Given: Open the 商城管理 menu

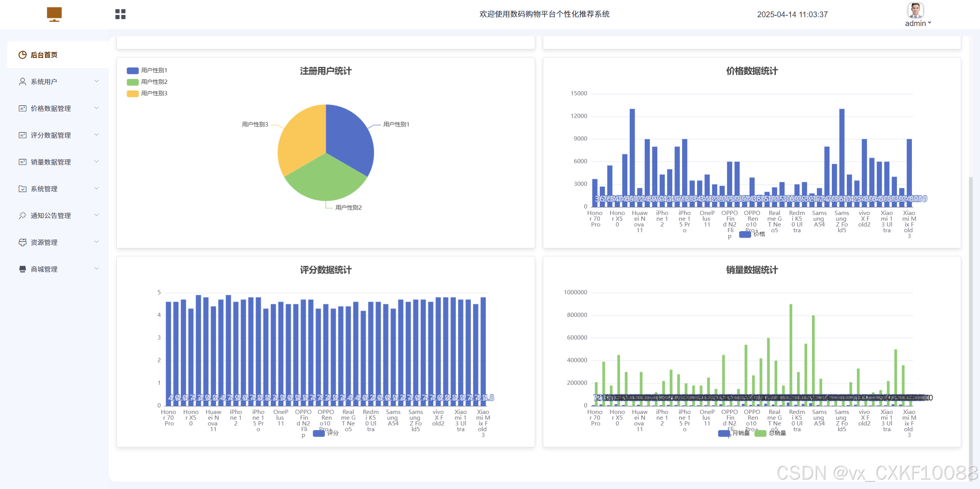Looking at the screenshot, I should pyautogui.click(x=44, y=269).
